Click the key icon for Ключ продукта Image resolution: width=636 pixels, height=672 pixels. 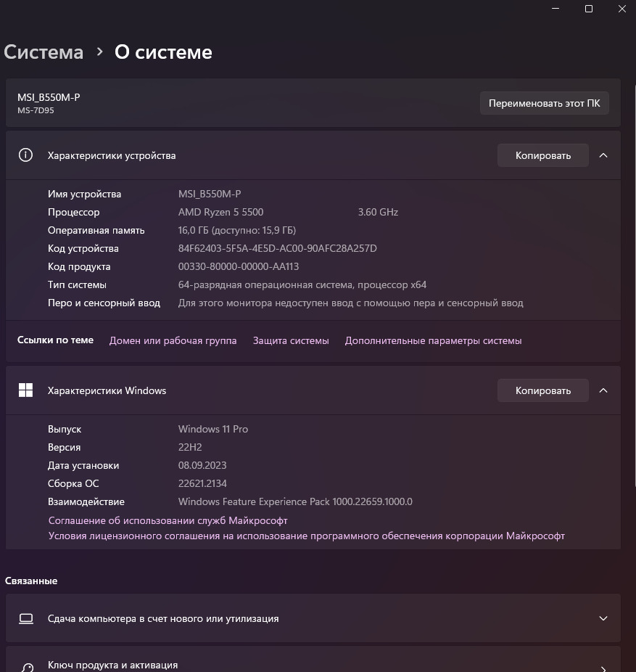26,667
